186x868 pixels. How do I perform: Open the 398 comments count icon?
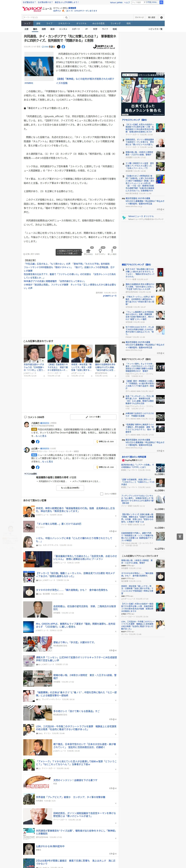tap(45, 47)
